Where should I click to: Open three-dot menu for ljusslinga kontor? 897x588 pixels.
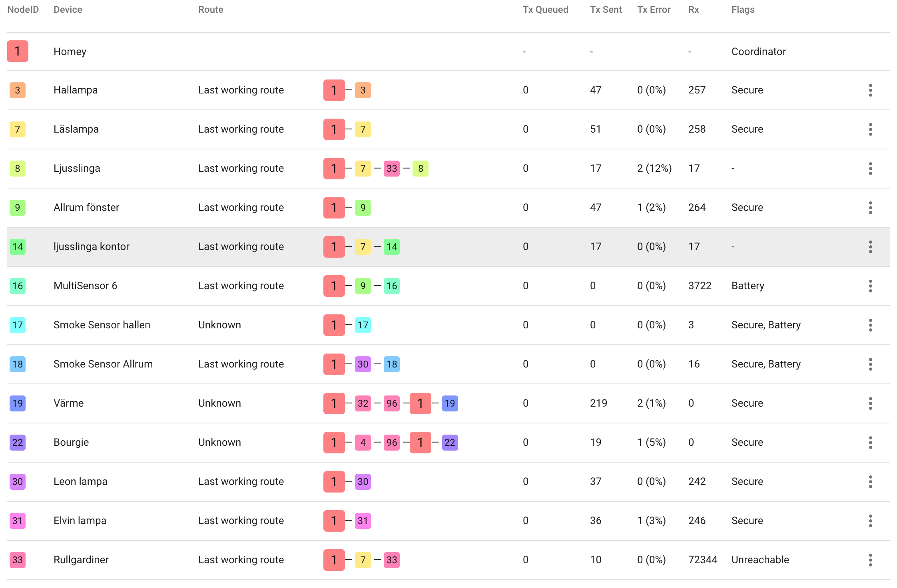(870, 247)
